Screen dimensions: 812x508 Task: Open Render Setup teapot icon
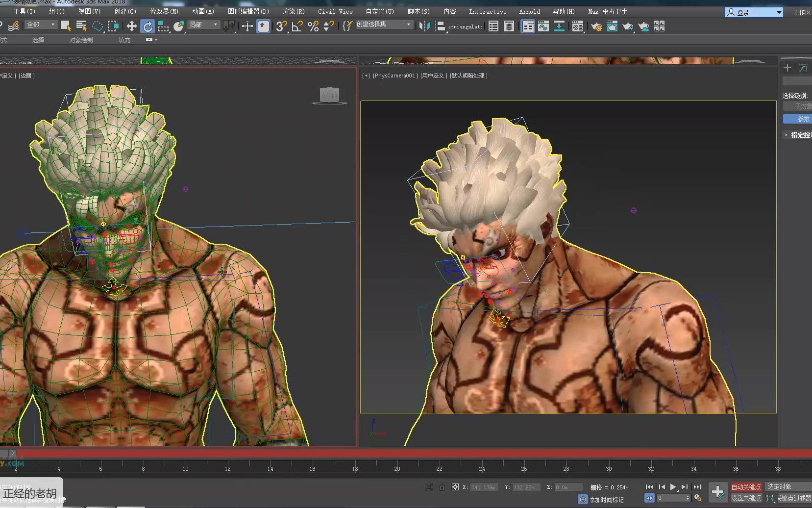[x=596, y=26]
